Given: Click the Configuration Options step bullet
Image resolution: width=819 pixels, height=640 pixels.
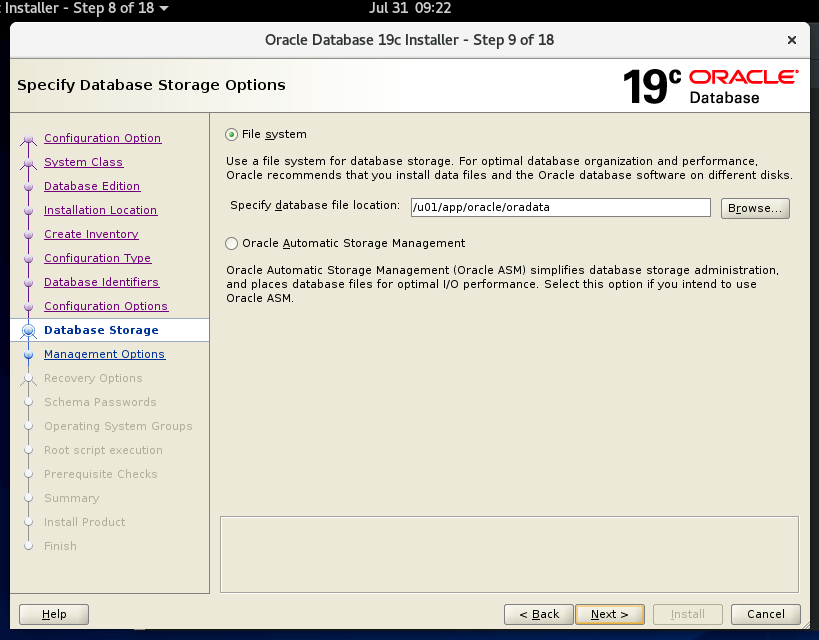Looking at the screenshot, I should tap(29, 307).
